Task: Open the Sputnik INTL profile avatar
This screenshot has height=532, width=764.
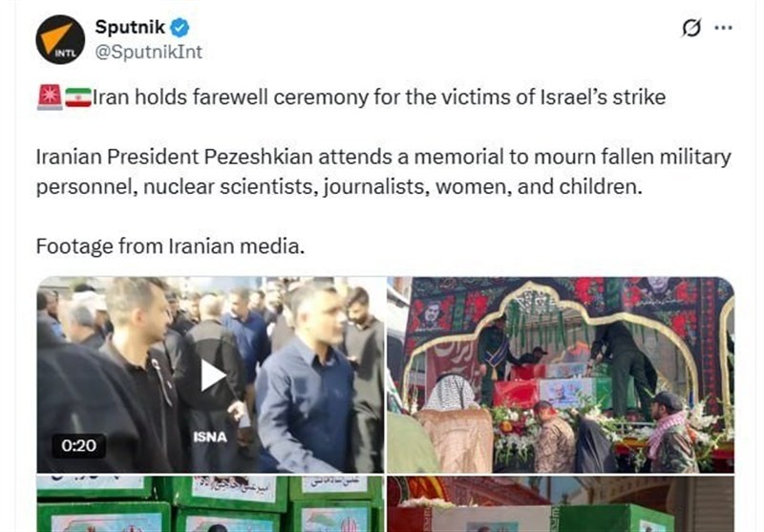Action: pyautogui.click(x=60, y=39)
